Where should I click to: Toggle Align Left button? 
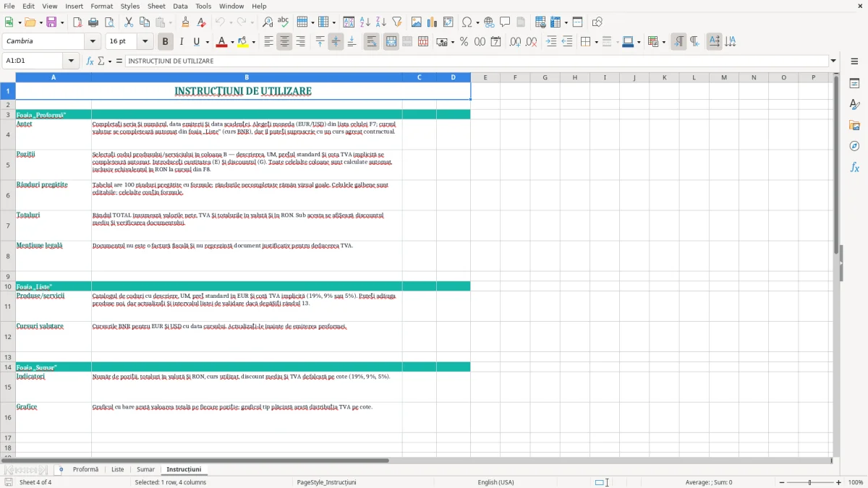pyautogui.click(x=269, y=42)
